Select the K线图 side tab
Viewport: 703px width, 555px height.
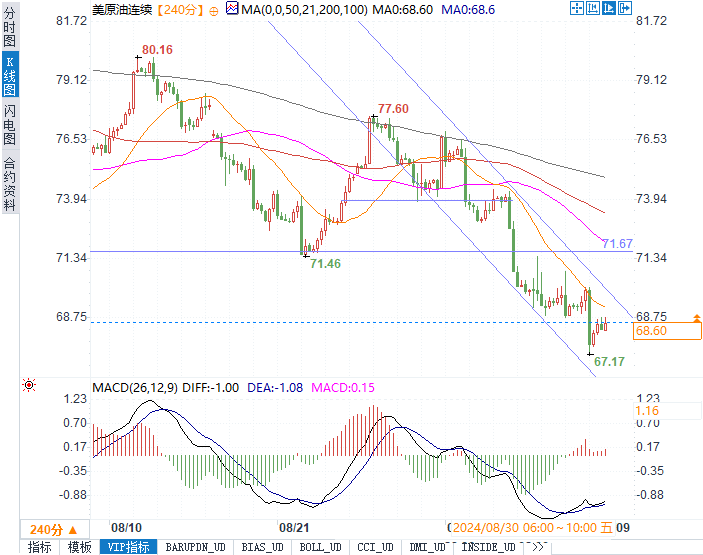(x=9, y=75)
